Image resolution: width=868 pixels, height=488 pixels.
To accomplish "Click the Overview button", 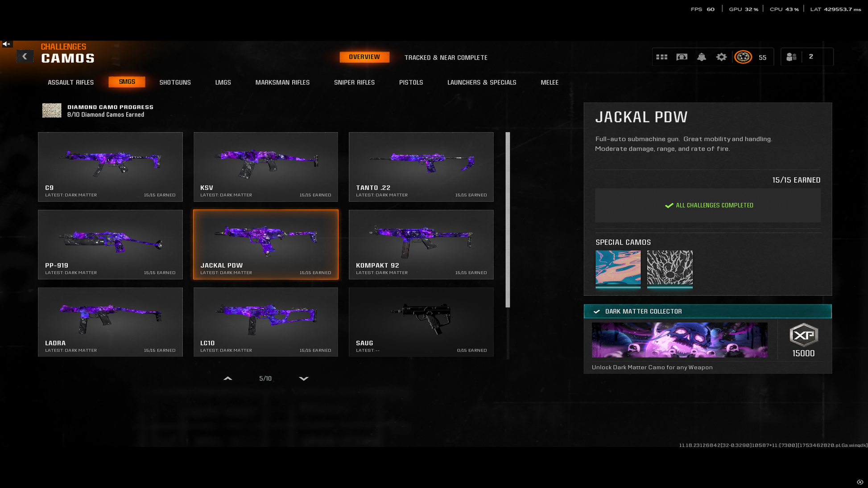I will pyautogui.click(x=364, y=57).
